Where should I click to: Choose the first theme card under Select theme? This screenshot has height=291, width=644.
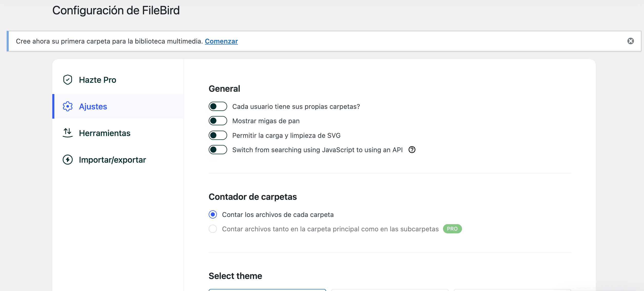click(x=267, y=290)
